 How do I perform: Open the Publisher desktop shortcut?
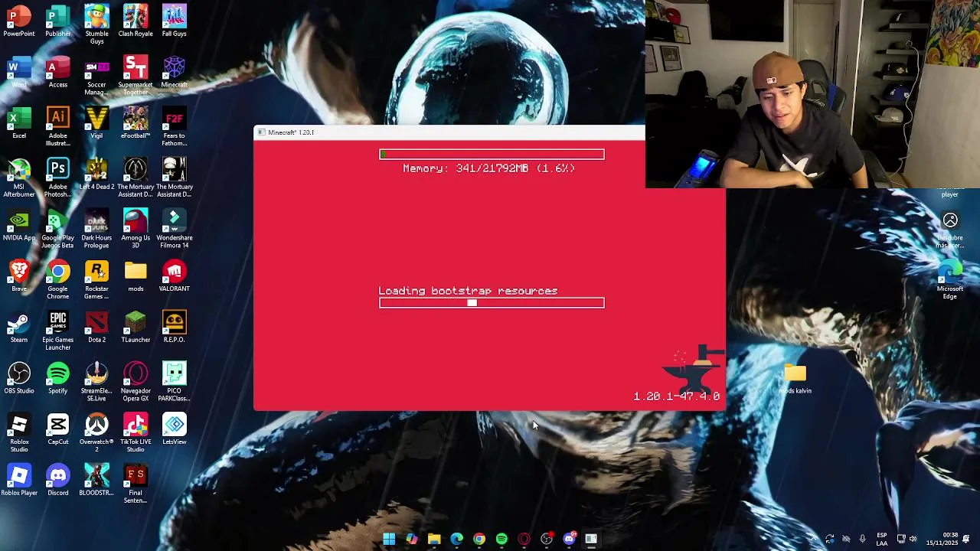tap(58, 21)
